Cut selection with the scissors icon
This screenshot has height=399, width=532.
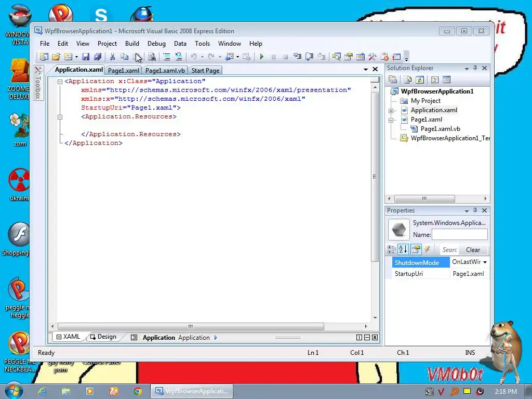112,57
